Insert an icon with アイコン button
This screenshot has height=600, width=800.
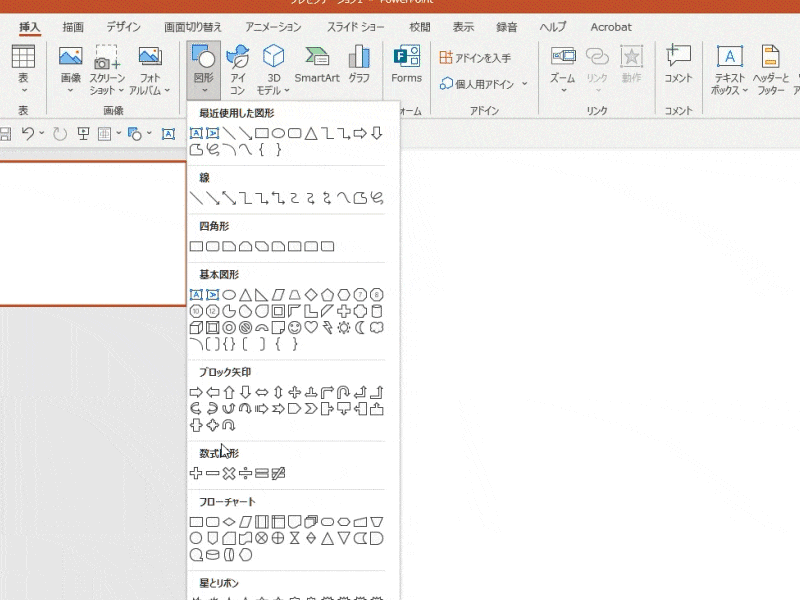click(238, 70)
